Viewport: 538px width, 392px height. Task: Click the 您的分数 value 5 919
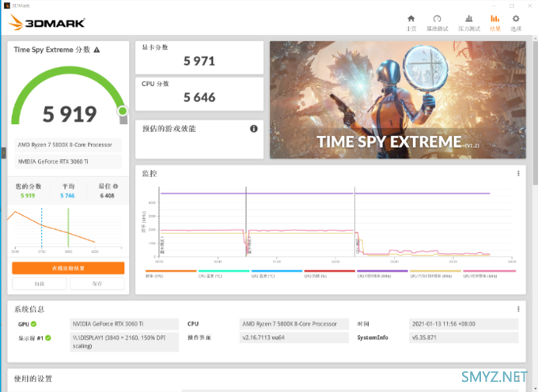coord(28,196)
